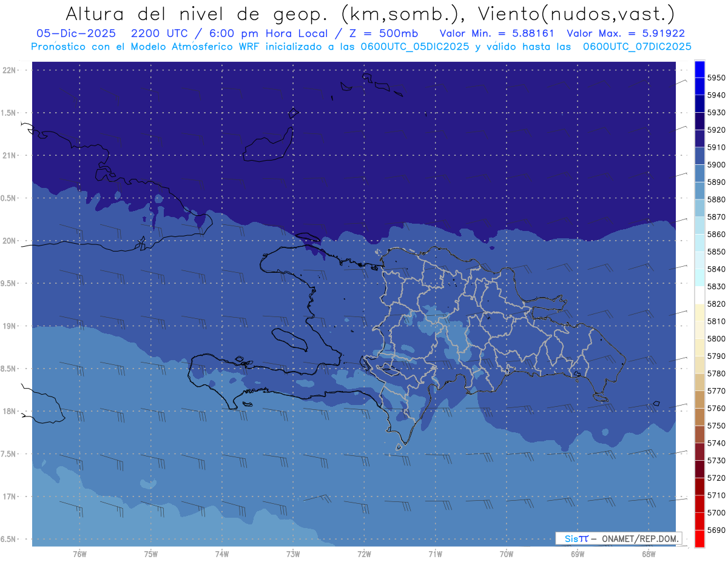
Task: Click the '6.5N' latitude label
Action: pyautogui.click(x=8, y=539)
